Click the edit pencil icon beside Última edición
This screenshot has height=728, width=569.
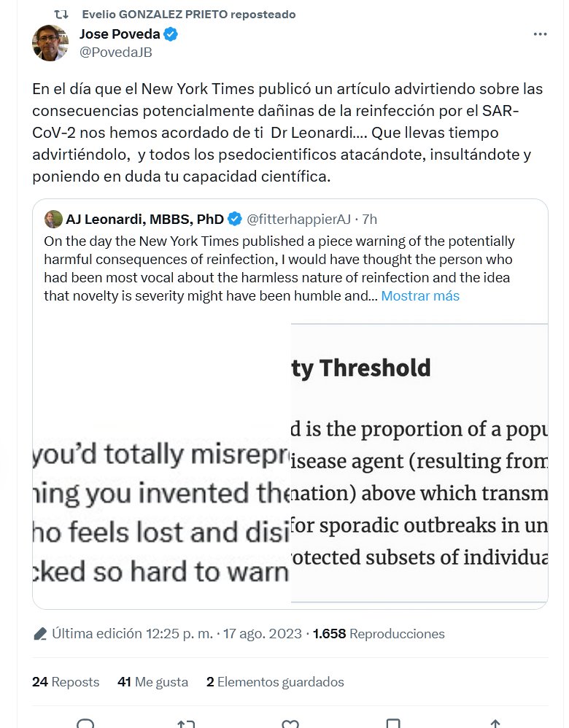point(40,634)
